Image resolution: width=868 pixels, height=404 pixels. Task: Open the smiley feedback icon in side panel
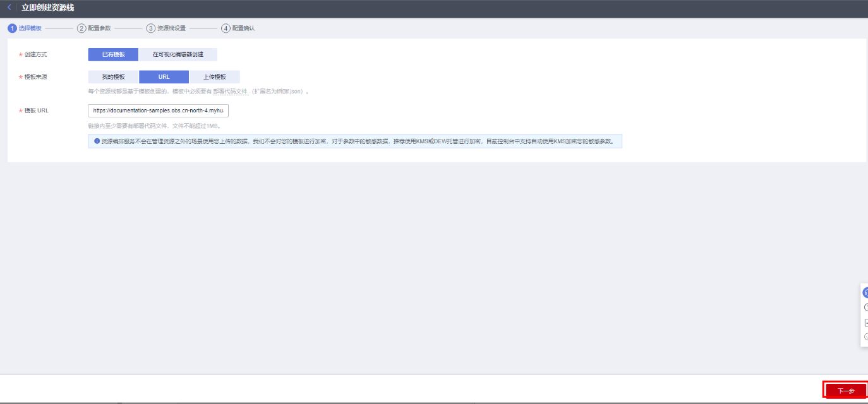click(865, 337)
